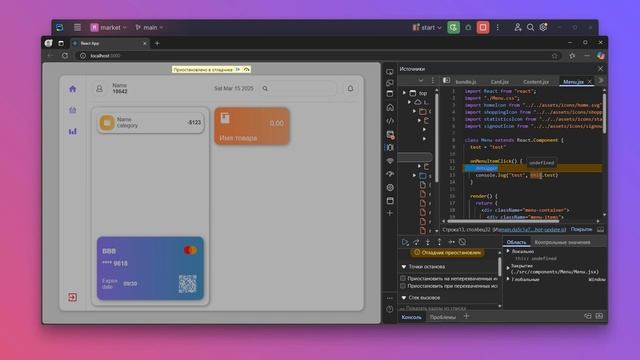640x360 pixels.
Task: Collapse the breakpoints section
Action: [x=404, y=267]
